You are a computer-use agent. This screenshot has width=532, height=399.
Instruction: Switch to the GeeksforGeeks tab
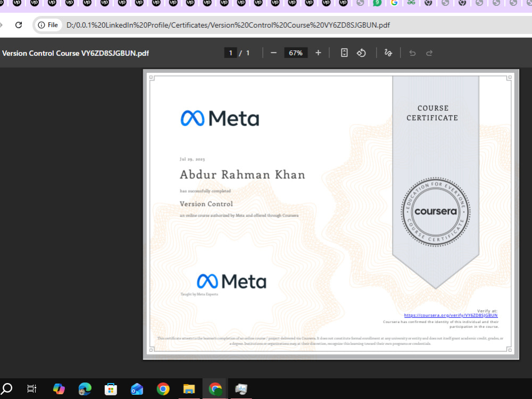tap(411, 3)
